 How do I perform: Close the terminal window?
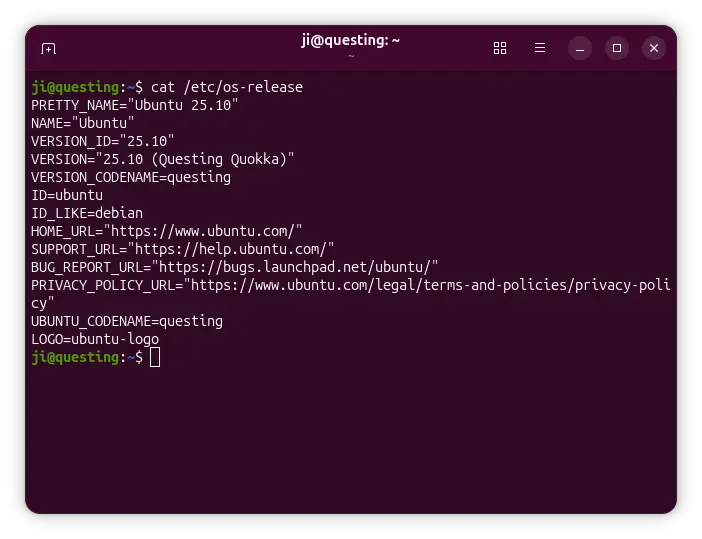pos(654,48)
